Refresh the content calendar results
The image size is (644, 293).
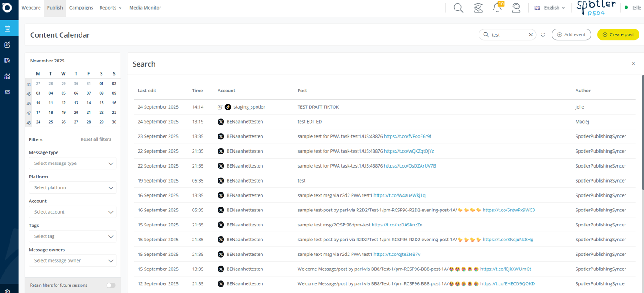(543, 34)
